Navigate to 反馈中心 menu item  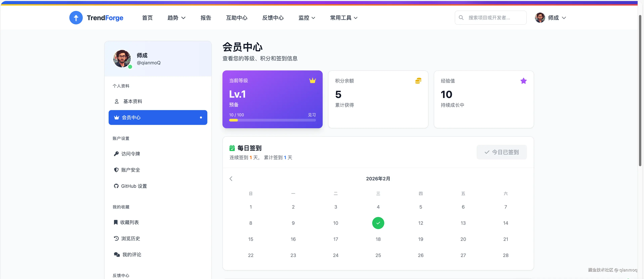pos(273,17)
